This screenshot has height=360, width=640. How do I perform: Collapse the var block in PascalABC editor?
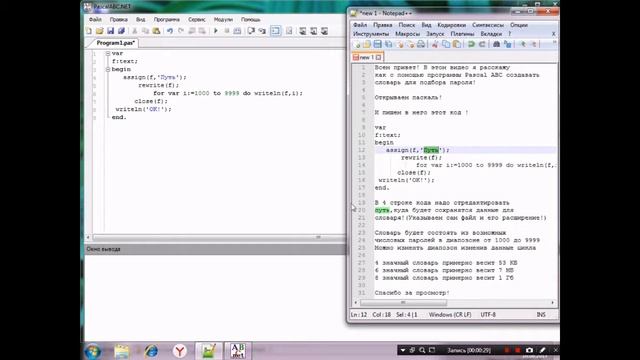pos(108,53)
